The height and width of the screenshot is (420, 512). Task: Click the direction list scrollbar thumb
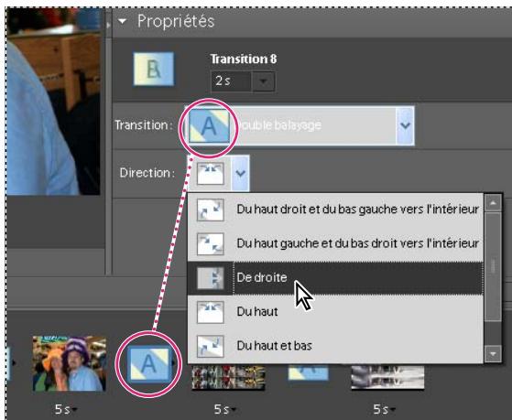point(493,267)
